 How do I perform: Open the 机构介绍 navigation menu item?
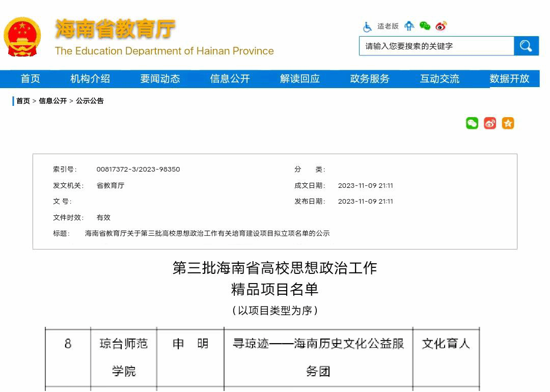pos(90,79)
